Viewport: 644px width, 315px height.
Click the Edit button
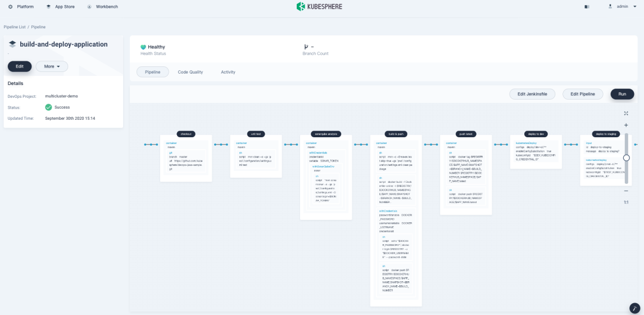click(x=20, y=66)
